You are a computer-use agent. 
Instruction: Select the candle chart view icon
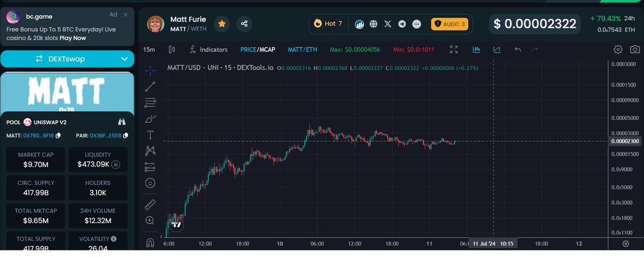tap(476, 49)
